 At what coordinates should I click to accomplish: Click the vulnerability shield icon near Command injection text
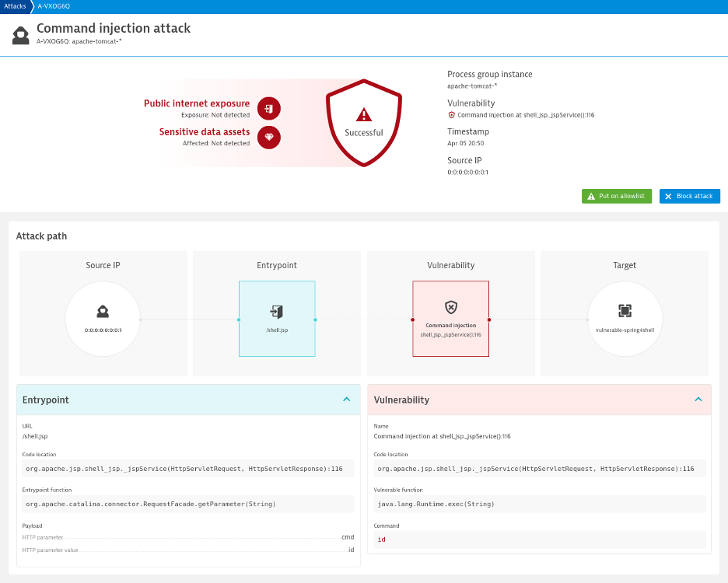(451, 115)
